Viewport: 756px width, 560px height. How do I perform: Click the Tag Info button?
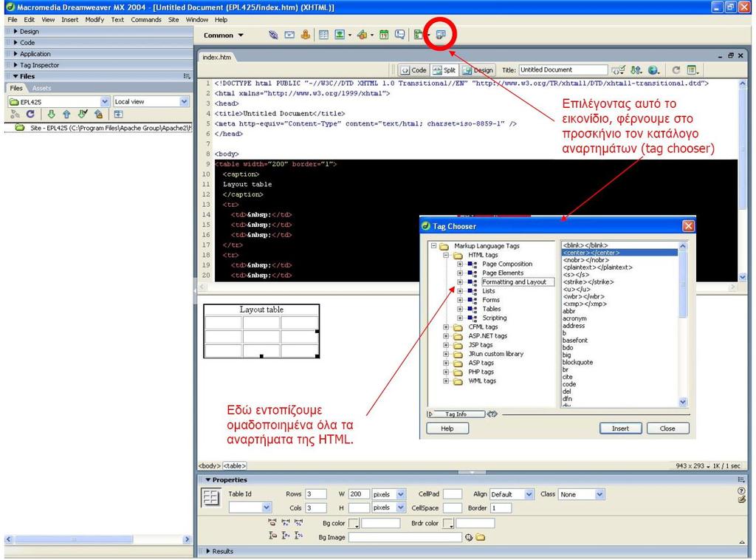(x=456, y=414)
